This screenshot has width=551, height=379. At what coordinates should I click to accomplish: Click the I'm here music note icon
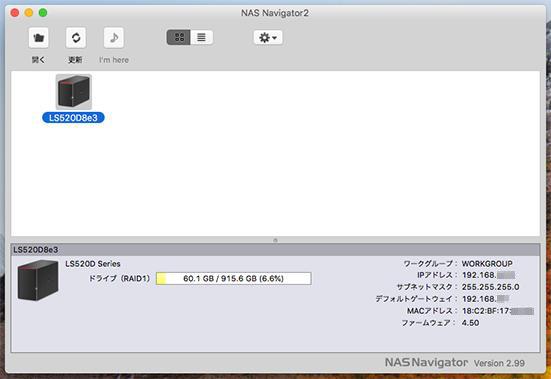(114, 38)
